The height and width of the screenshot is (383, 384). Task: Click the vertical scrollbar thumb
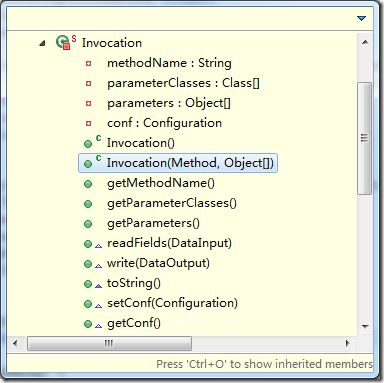364,138
